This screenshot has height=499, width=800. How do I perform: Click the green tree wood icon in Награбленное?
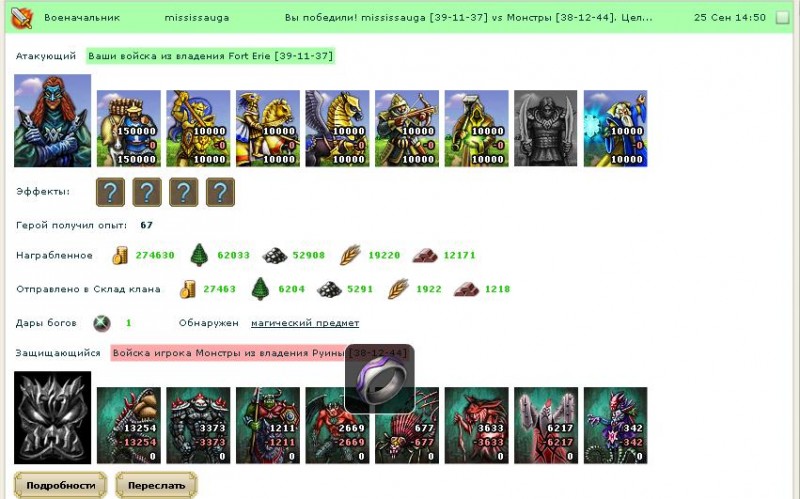[x=199, y=255]
